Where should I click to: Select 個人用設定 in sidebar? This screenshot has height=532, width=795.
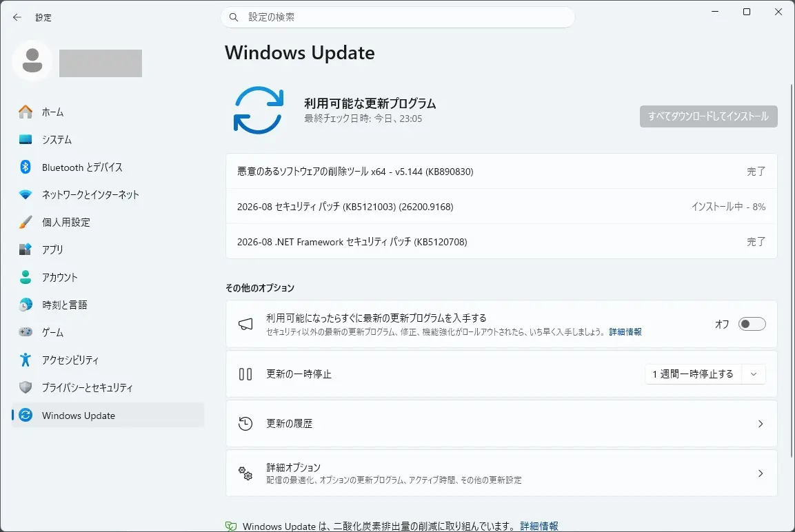108,222
